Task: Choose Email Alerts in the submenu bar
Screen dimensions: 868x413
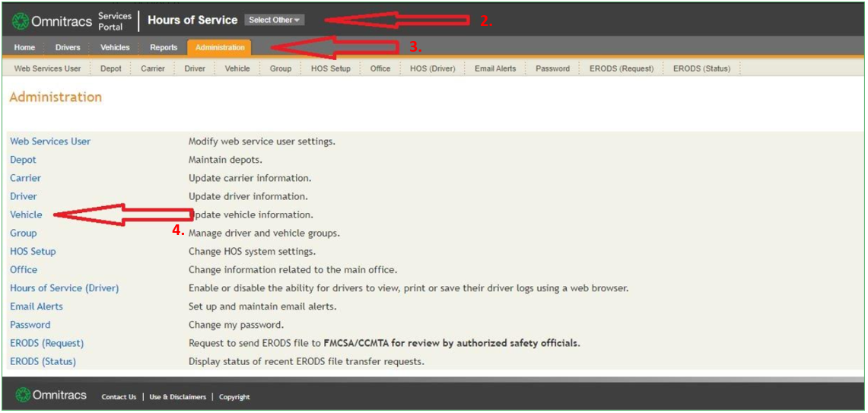Action: 495,68
